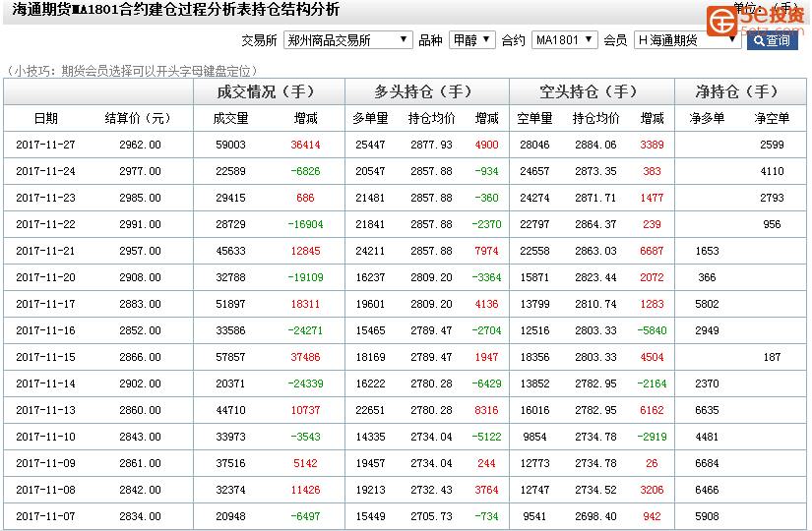
Task: Select the date cell 2017-11-07
Action: pos(45,516)
